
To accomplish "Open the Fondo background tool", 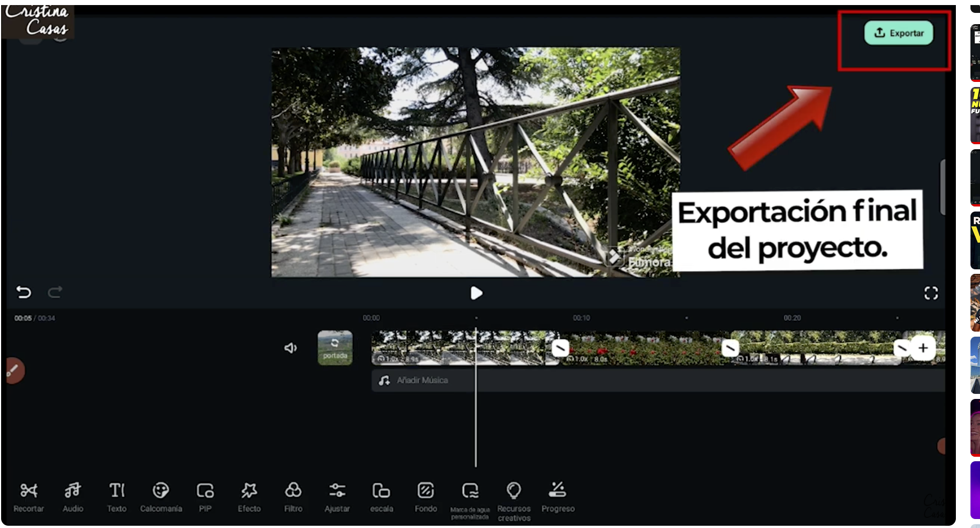I will point(426,497).
